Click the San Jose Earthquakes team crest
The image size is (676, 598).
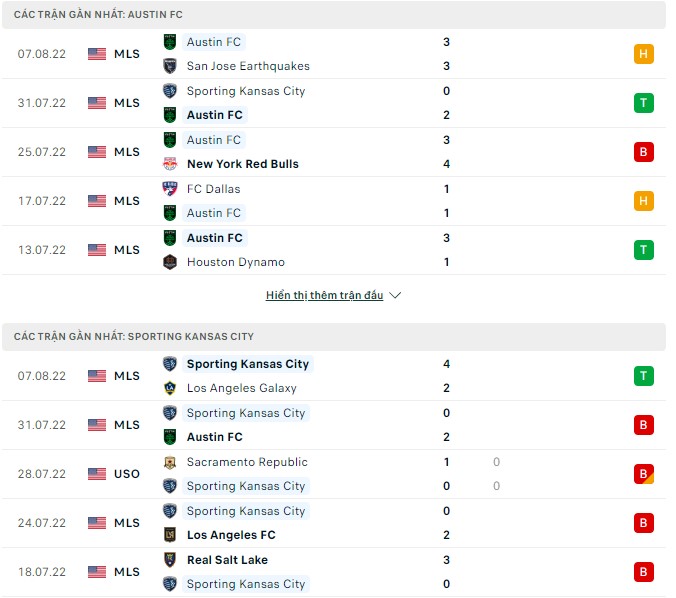pos(170,66)
